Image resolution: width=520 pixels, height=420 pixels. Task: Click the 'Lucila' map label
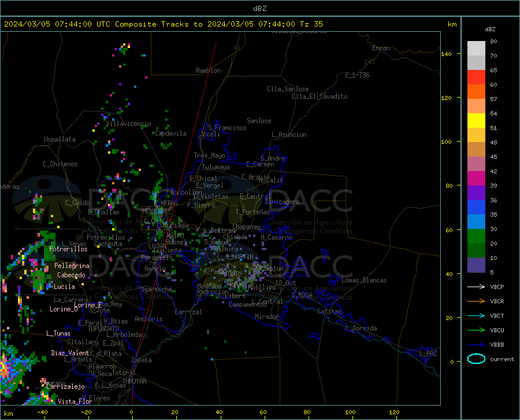(64, 287)
